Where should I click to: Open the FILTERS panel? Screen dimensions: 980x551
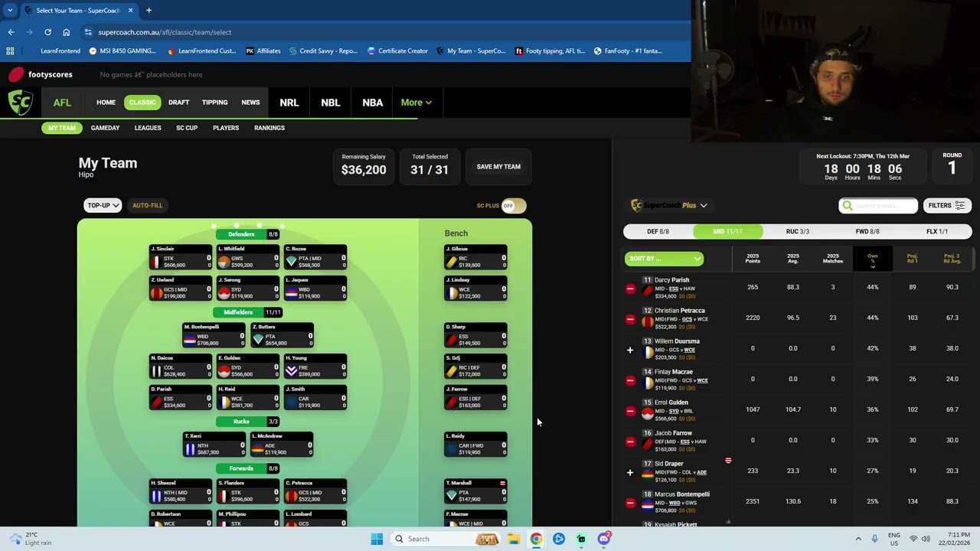click(946, 205)
